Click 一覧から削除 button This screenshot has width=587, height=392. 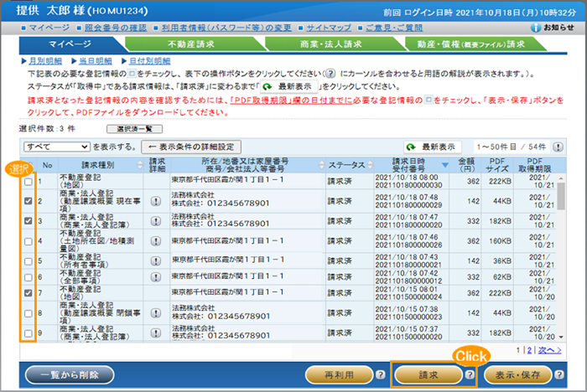pyautogui.click(x=69, y=374)
